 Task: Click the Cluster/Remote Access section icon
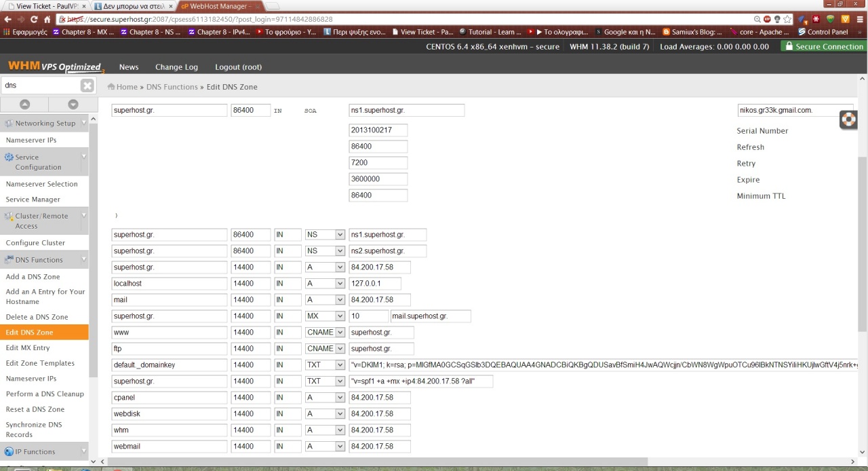pos(9,216)
